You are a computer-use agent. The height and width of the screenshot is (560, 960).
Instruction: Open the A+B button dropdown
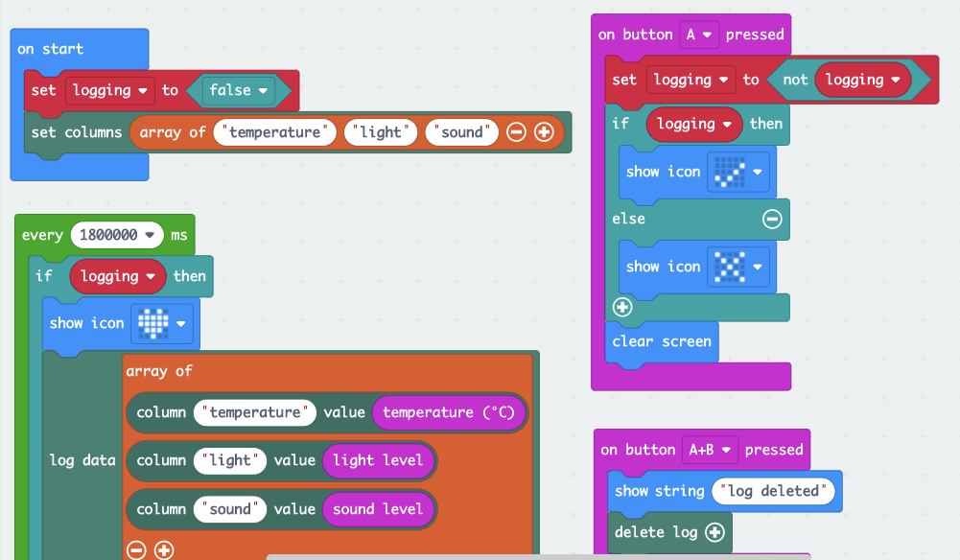(x=710, y=450)
